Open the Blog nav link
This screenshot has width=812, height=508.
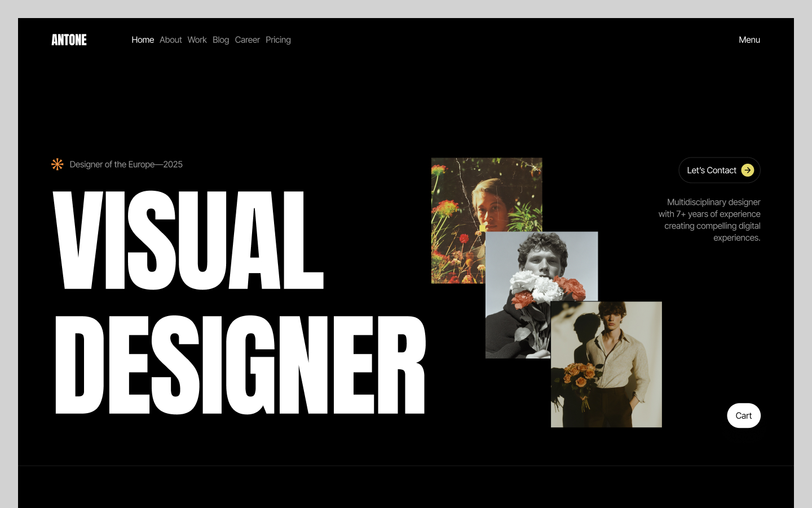coord(220,40)
